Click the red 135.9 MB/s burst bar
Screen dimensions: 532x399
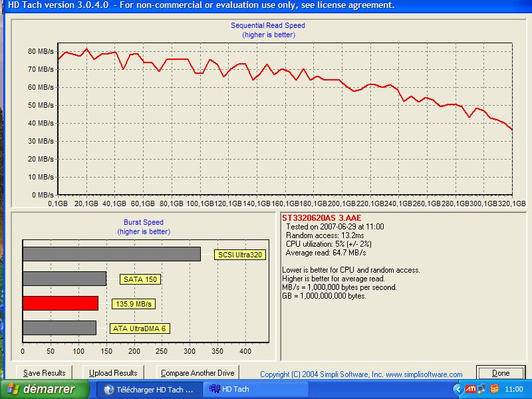point(61,303)
